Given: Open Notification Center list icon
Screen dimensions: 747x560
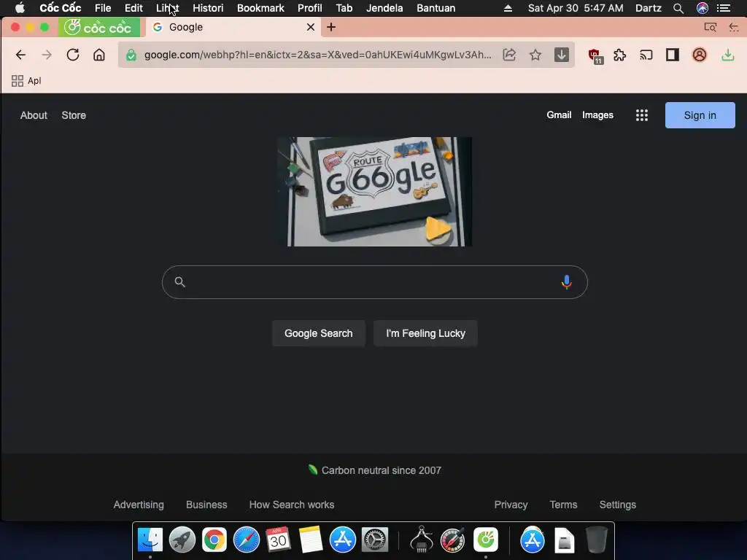Looking at the screenshot, I should 724,8.
